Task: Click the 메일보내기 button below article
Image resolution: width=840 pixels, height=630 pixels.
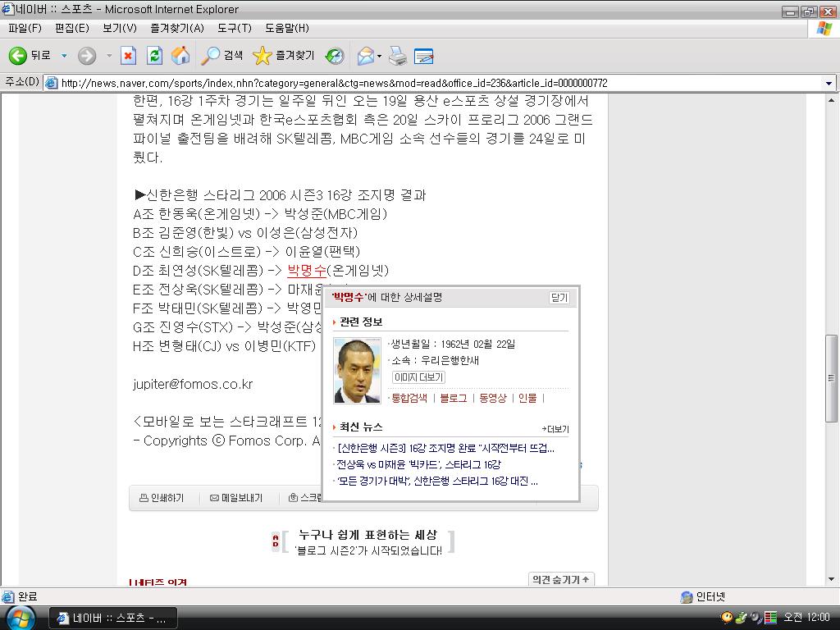Action: 236,498
